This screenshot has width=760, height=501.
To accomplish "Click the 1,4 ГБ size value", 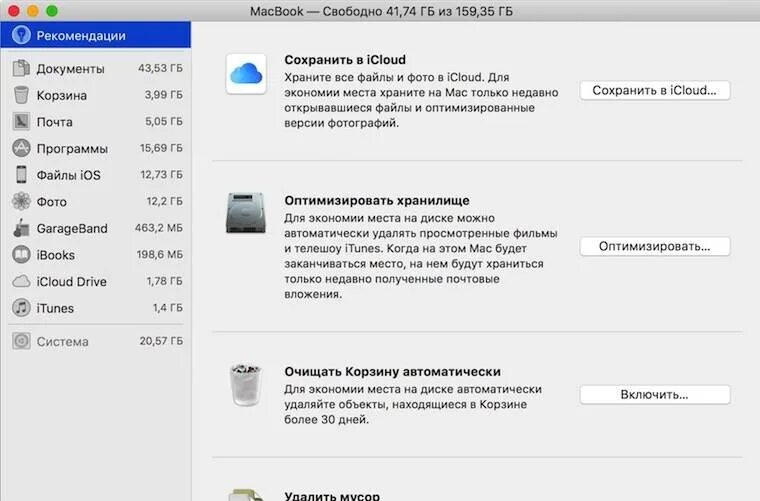I will 168,308.
